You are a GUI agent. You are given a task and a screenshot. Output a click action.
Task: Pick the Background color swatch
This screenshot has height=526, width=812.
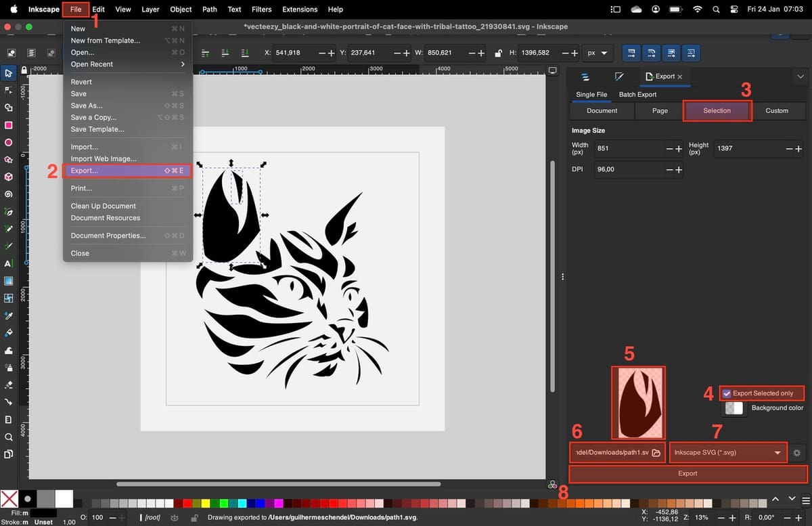click(x=734, y=408)
